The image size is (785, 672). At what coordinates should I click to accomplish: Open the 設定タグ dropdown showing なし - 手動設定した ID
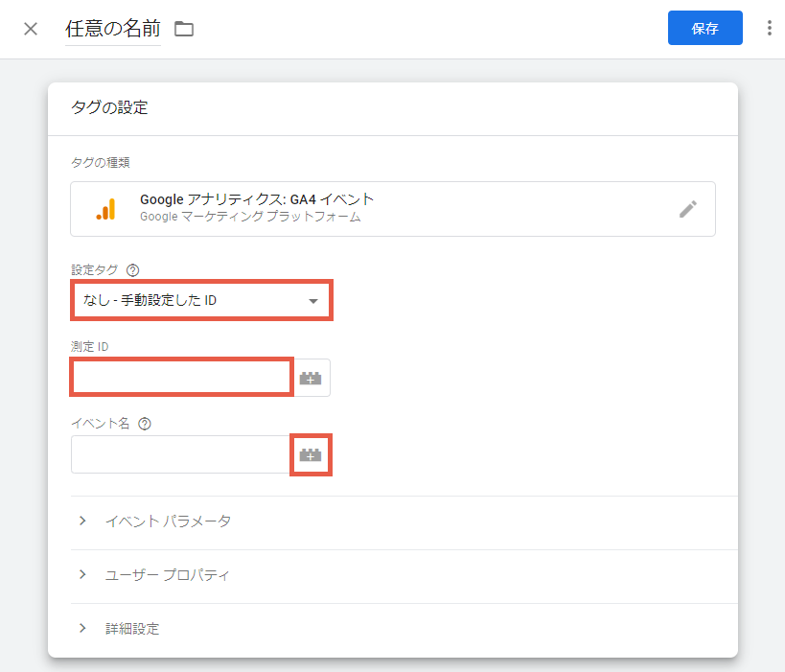(201, 300)
